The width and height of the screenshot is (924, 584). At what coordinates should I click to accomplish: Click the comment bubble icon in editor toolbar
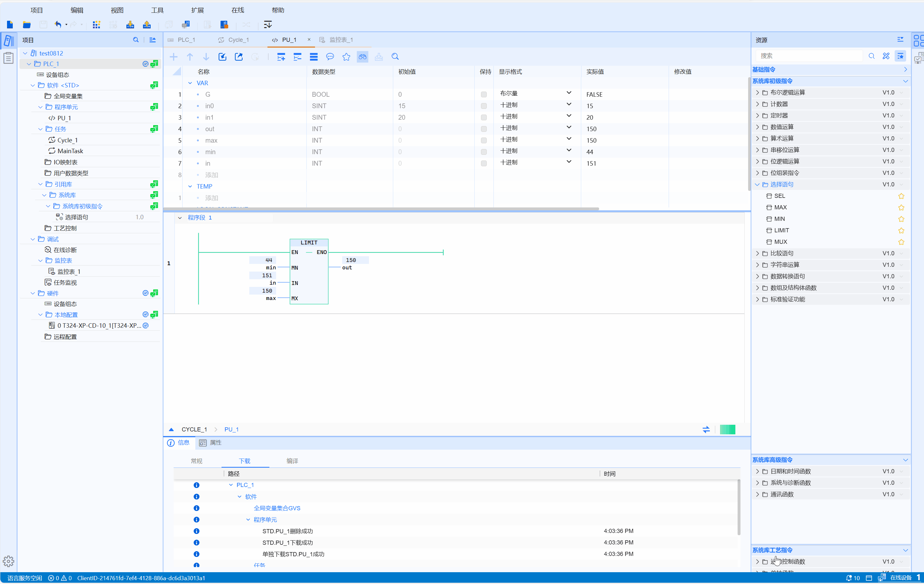(330, 57)
